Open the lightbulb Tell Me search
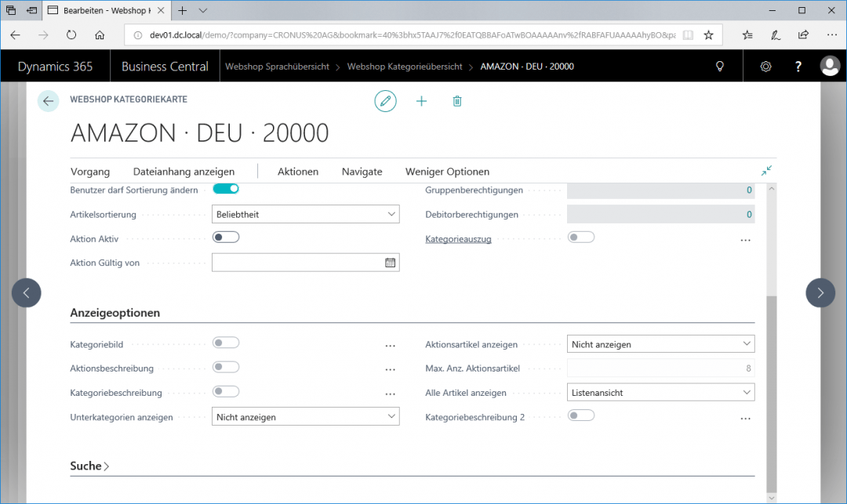 719,67
